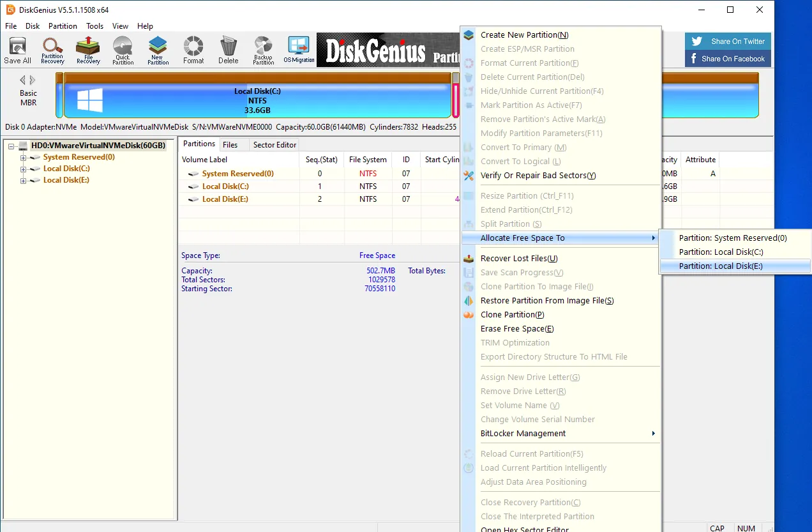Open the Partition Recovery tool
This screenshot has width=812, height=532.
[52, 50]
